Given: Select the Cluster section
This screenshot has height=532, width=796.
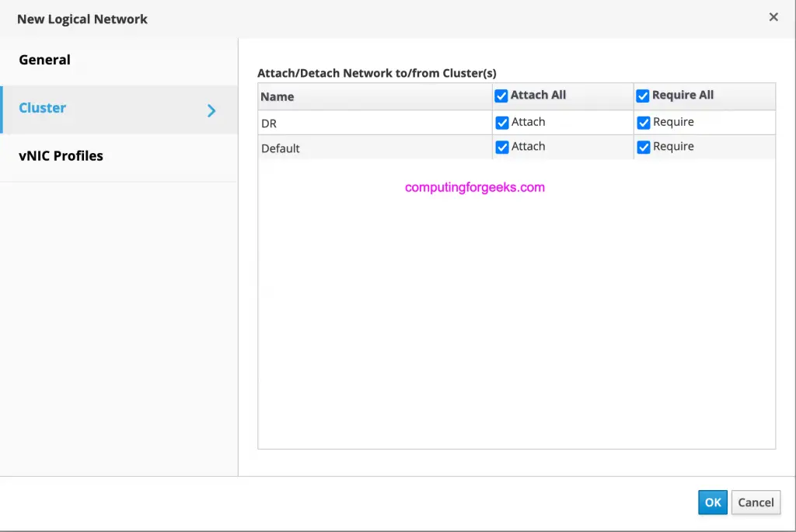Looking at the screenshot, I should pyautogui.click(x=119, y=109).
